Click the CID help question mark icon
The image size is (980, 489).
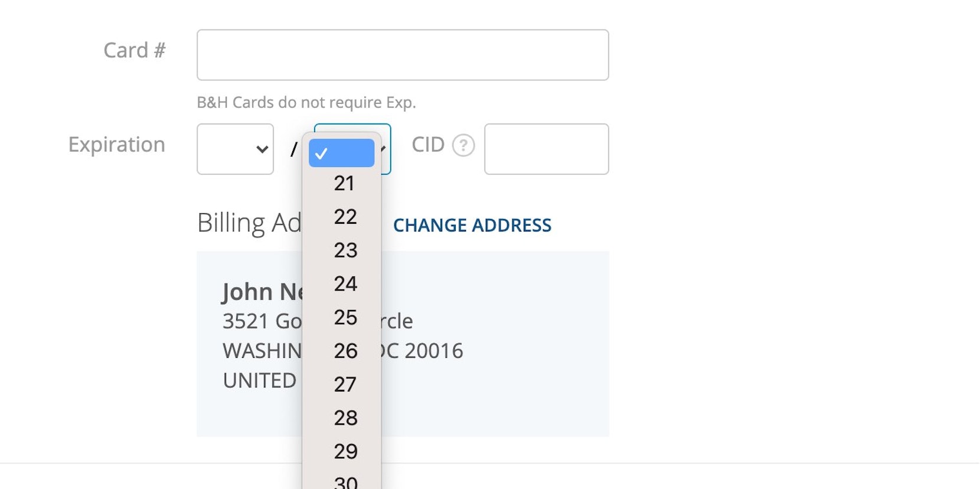click(x=463, y=145)
